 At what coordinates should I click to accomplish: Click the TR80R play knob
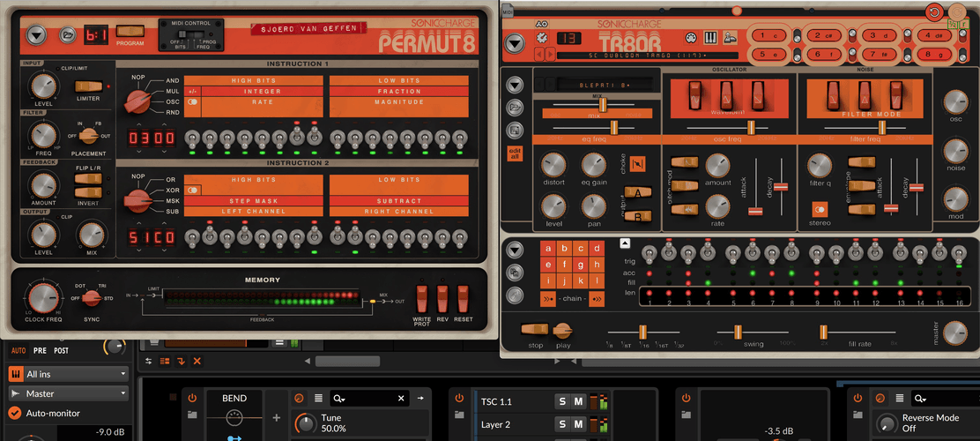(563, 331)
